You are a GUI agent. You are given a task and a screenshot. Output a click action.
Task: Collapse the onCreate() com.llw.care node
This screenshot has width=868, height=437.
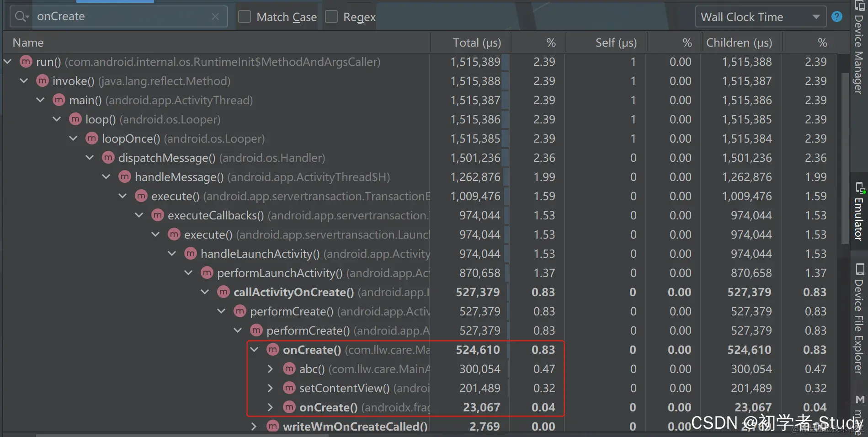coord(255,349)
